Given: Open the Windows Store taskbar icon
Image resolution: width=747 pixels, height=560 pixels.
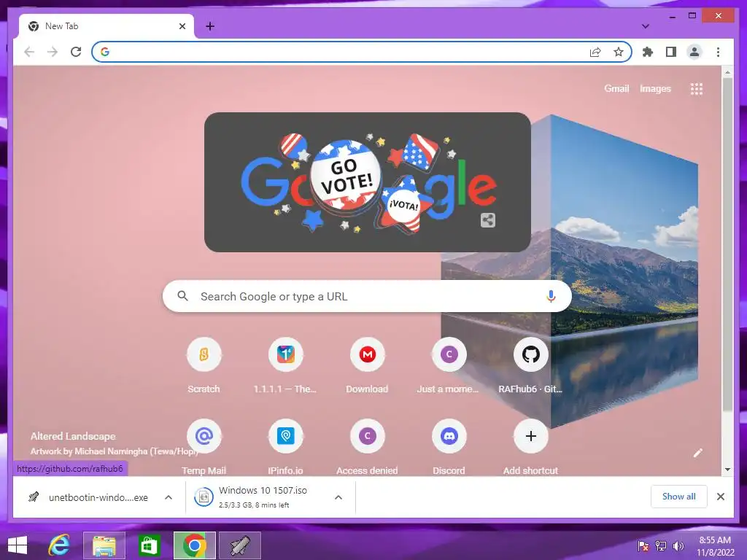Looking at the screenshot, I should pyautogui.click(x=149, y=545).
